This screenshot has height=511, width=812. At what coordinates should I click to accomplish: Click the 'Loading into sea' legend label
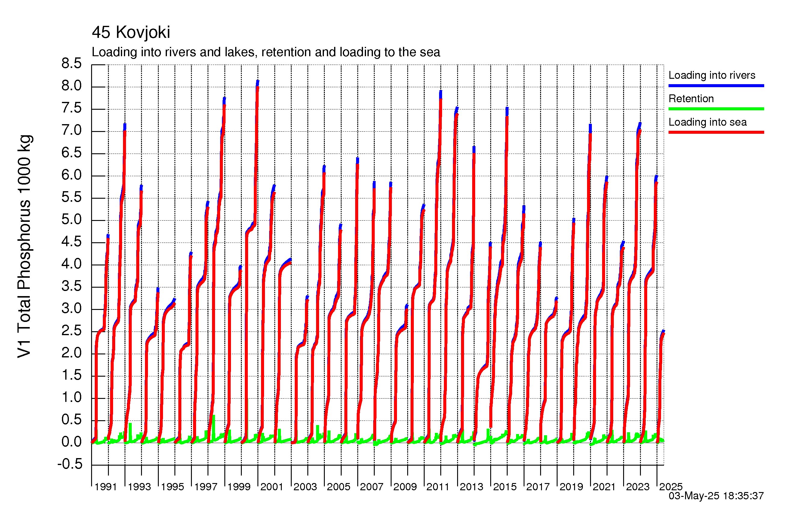click(x=707, y=122)
